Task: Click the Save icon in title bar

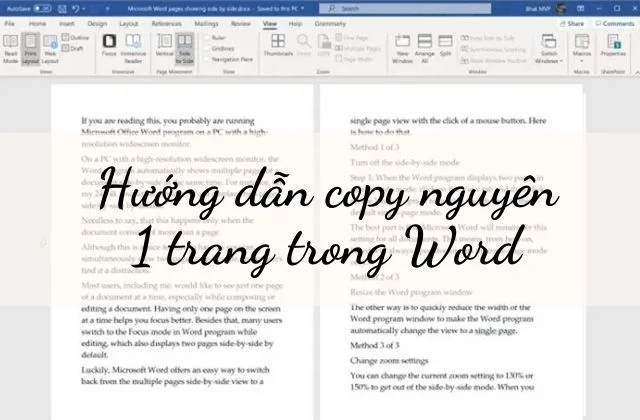Action: click(62, 9)
